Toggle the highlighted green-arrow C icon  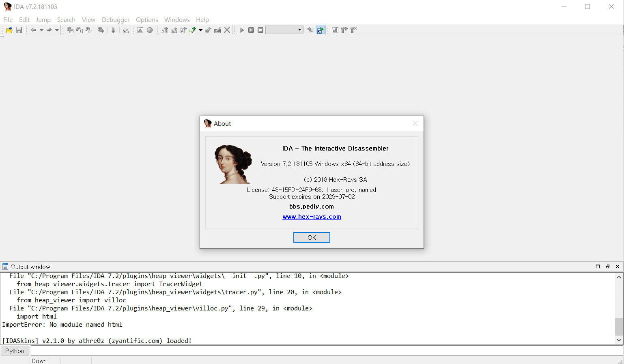tap(321, 30)
